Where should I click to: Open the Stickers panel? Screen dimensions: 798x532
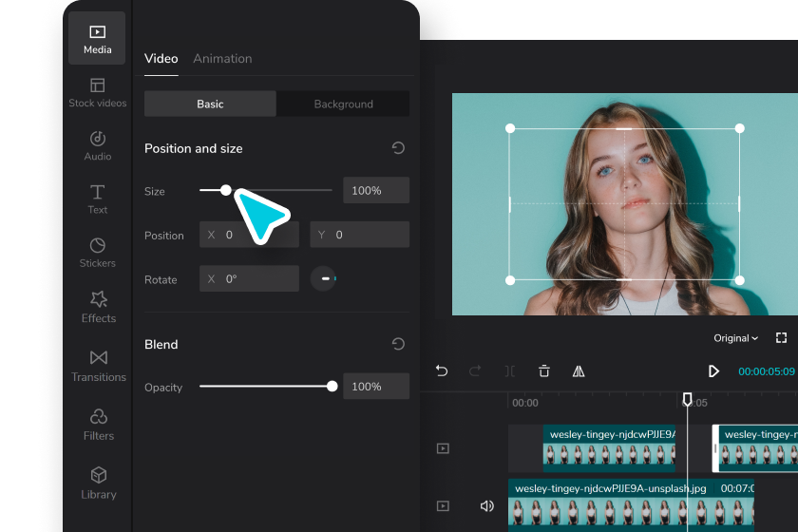tap(97, 253)
